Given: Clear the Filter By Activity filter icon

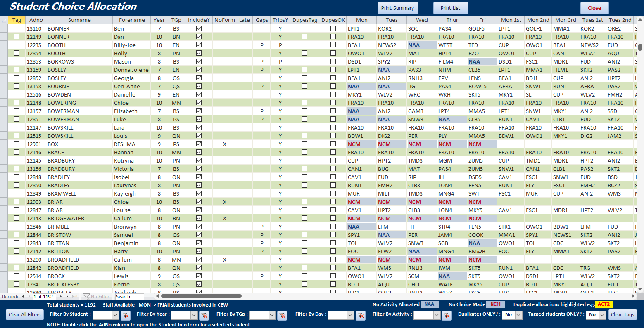Looking at the screenshot, I should [447, 316].
